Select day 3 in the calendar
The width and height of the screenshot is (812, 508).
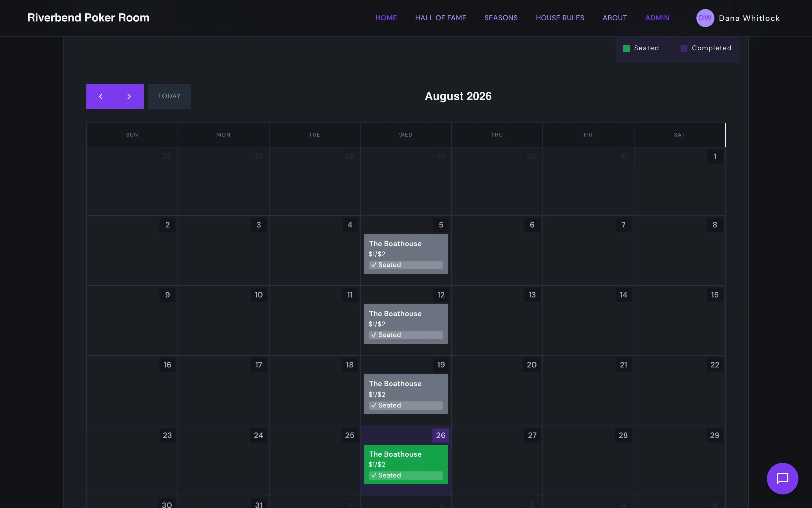[x=259, y=225]
